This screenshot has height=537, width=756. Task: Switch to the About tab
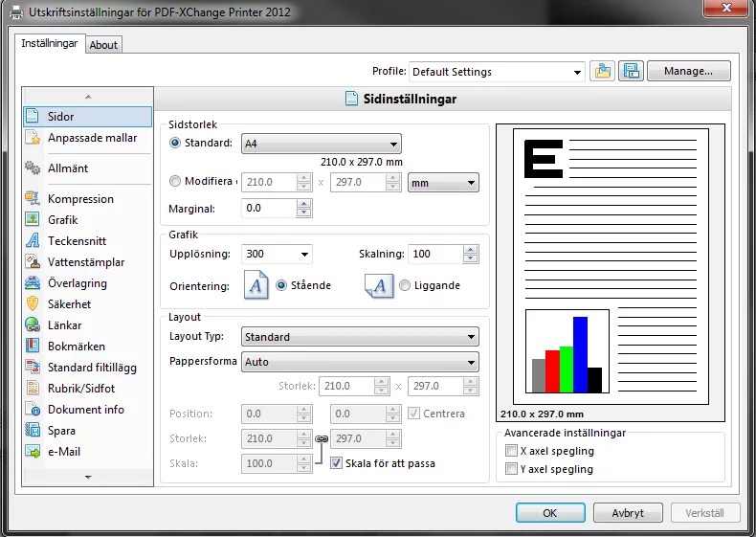[x=103, y=45]
